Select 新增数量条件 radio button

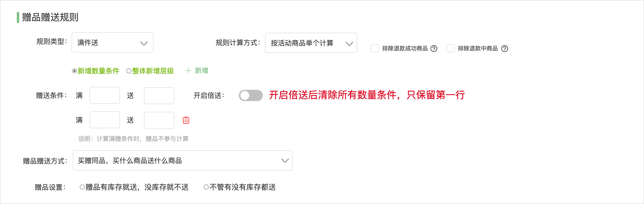point(74,71)
